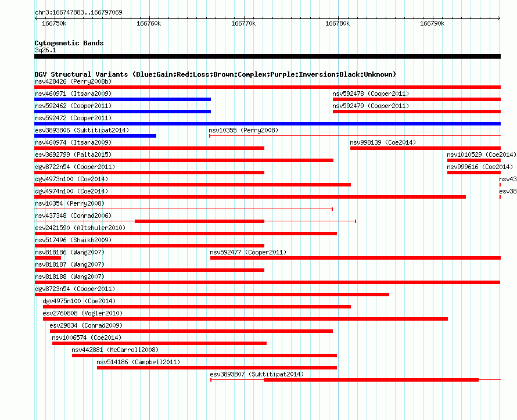Viewport: 517px width, 420px height.
Task: Select nsv818187 (Wang2007) label
Action: (70, 264)
